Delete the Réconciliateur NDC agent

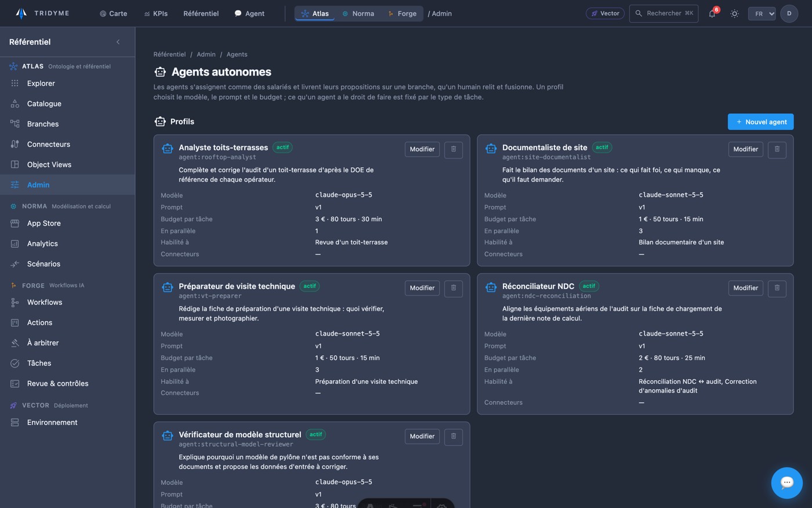tap(777, 288)
